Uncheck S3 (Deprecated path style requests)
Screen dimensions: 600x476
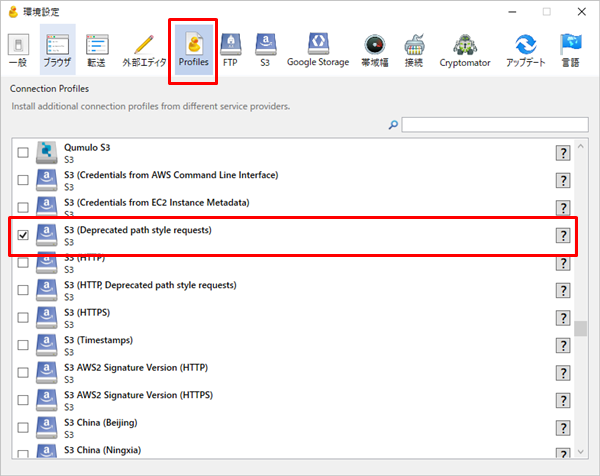pyautogui.click(x=23, y=236)
